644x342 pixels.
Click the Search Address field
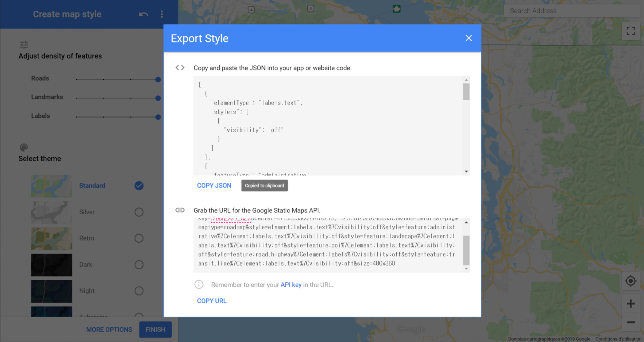tap(572, 11)
